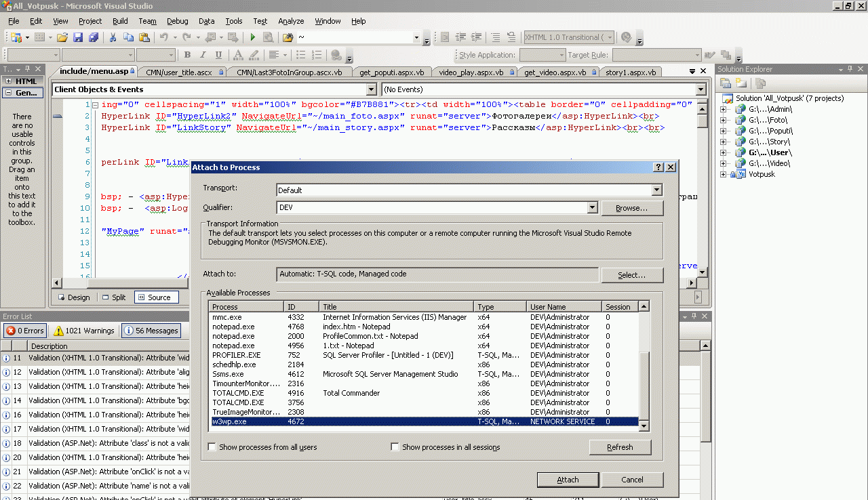The height and width of the screenshot is (500, 868).
Task: Click the help question mark in Attach to Process
Action: tap(658, 167)
